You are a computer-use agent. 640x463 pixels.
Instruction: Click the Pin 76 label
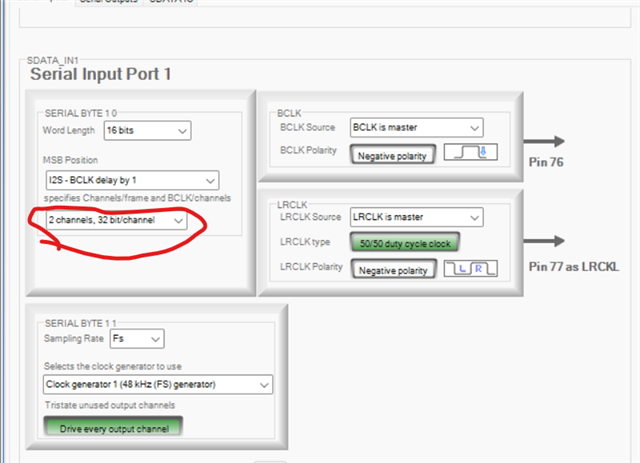546,162
